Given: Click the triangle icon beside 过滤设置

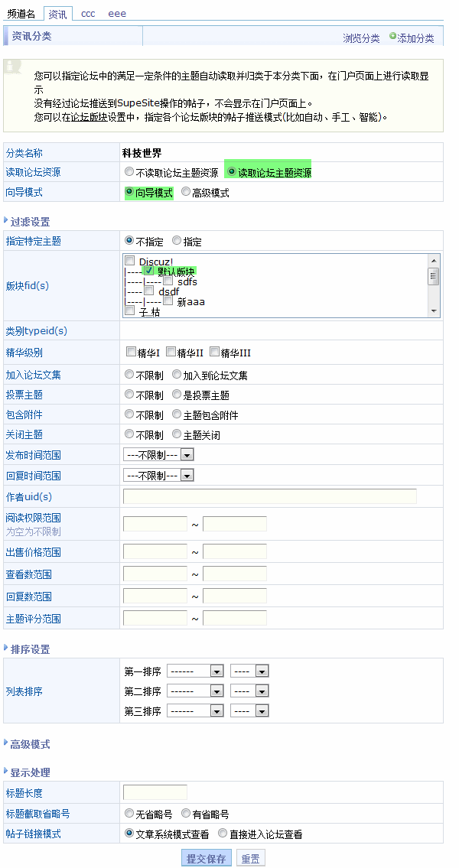Looking at the screenshot, I should [x=6, y=221].
